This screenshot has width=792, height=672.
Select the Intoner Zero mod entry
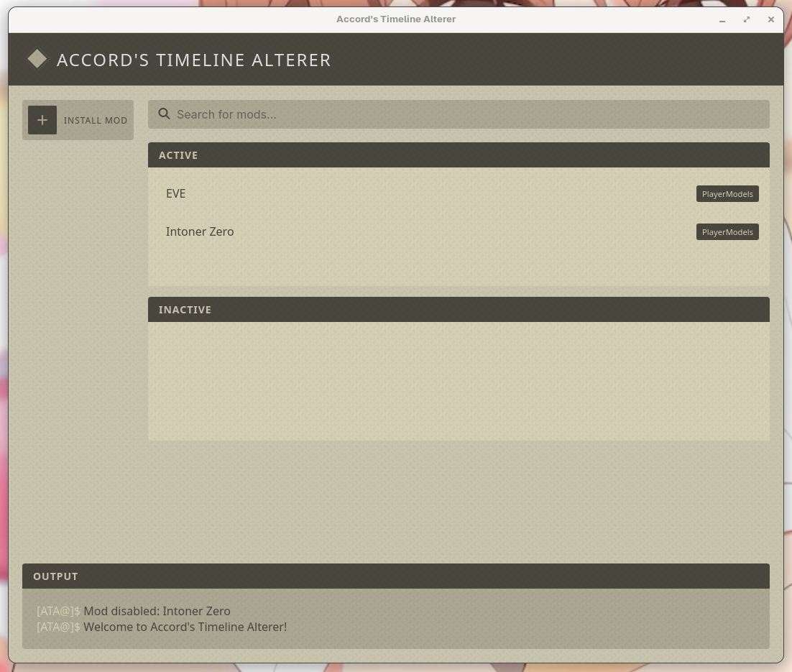459,232
